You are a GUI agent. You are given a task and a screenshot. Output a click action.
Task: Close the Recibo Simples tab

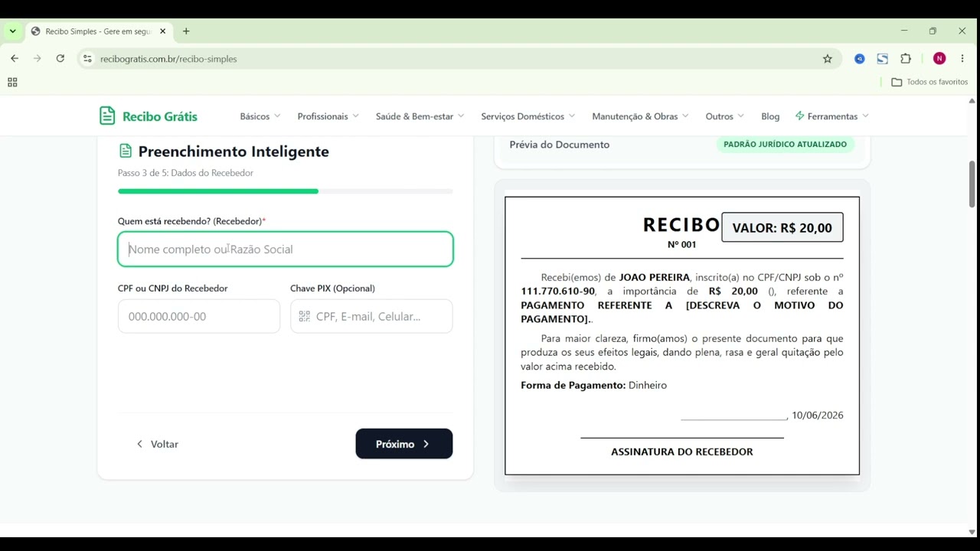coord(162,31)
